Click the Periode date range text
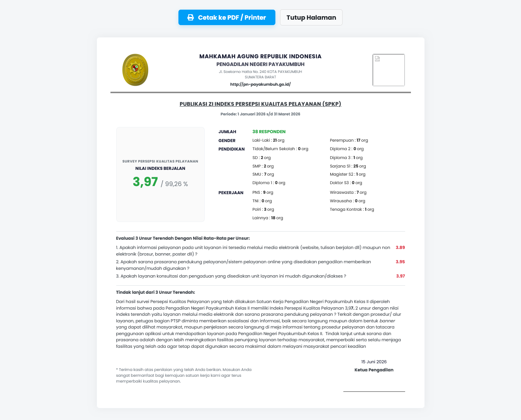521x420 pixels. [260, 114]
